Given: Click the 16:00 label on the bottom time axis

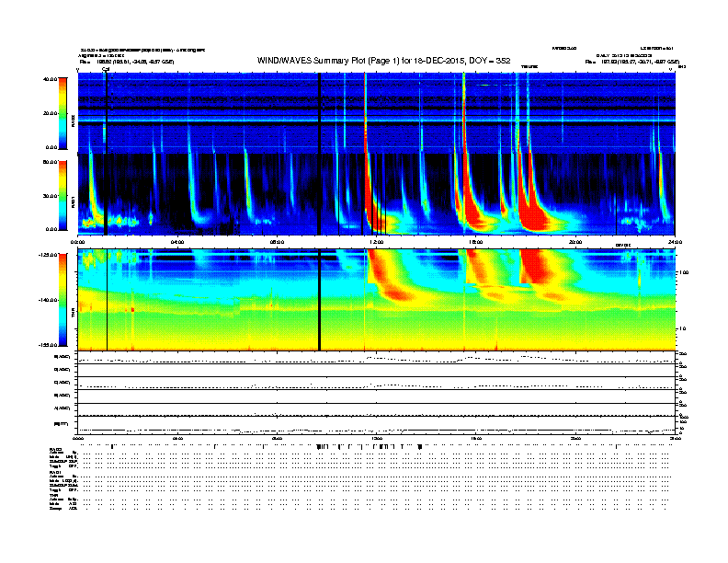Looking at the screenshot, I should (476, 438).
